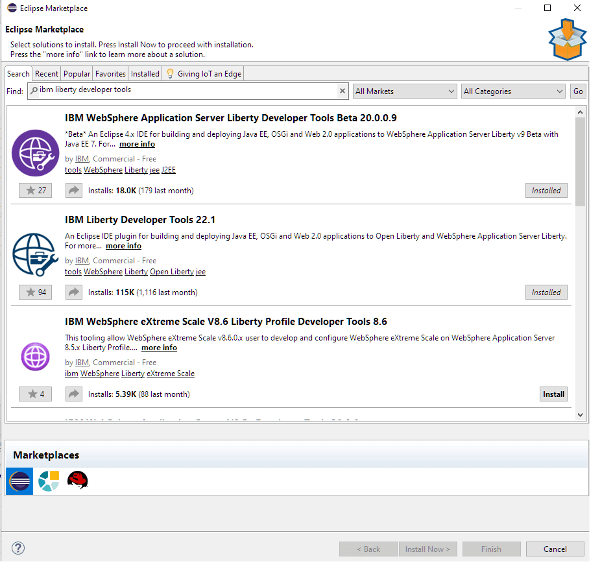
Task: Click the Finish button
Action: (491, 549)
